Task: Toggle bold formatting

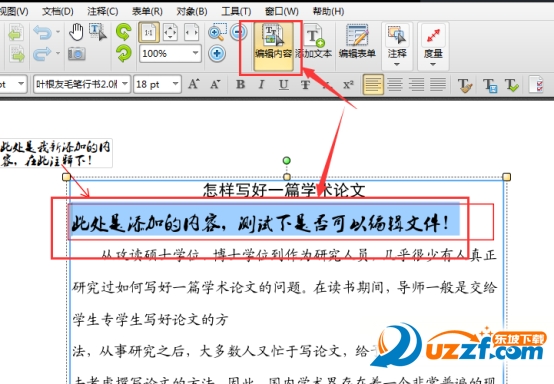Action: point(241,84)
